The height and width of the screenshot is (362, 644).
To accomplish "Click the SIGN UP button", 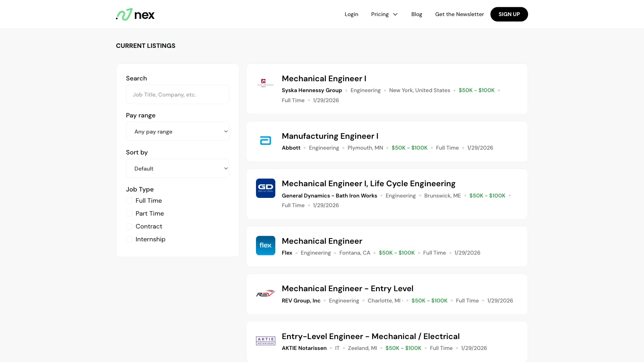I will coord(509,14).
